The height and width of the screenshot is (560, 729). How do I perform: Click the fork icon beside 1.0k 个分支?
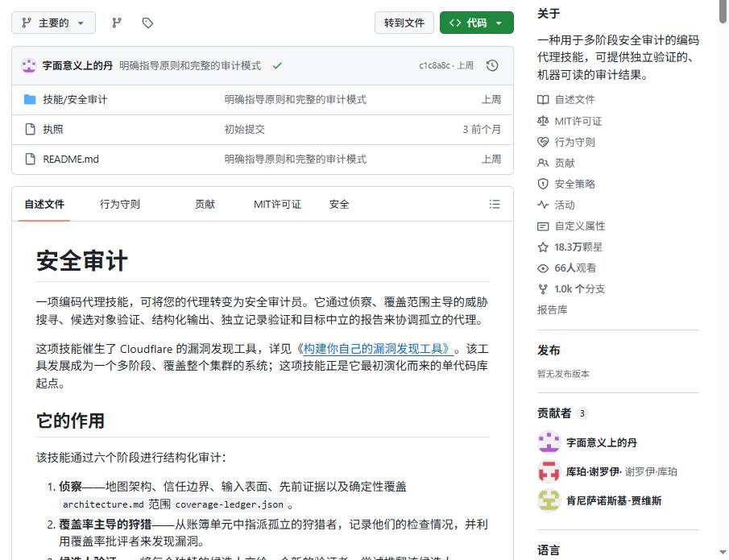click(x=543, y=288)
